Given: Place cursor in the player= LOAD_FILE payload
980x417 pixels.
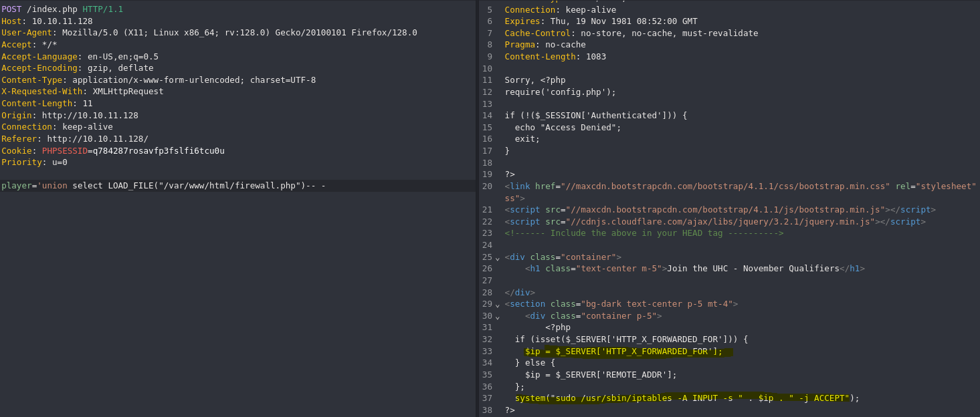Looking at the screenshot, I should 163,186.
